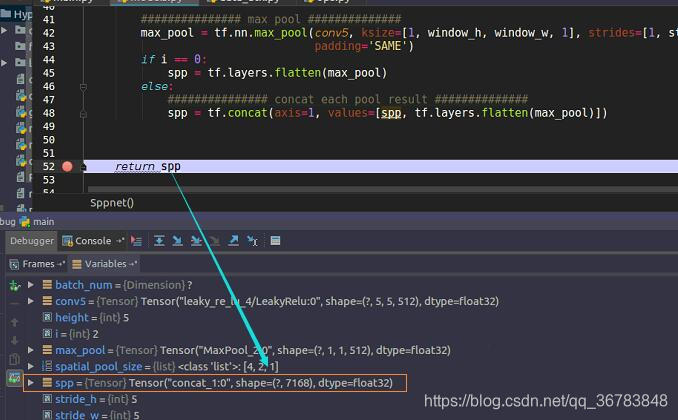Screen dimensions: 678x420
Task: Click line number 48 in the gutter
Action: pyautogui.click(x=48, y=113)
